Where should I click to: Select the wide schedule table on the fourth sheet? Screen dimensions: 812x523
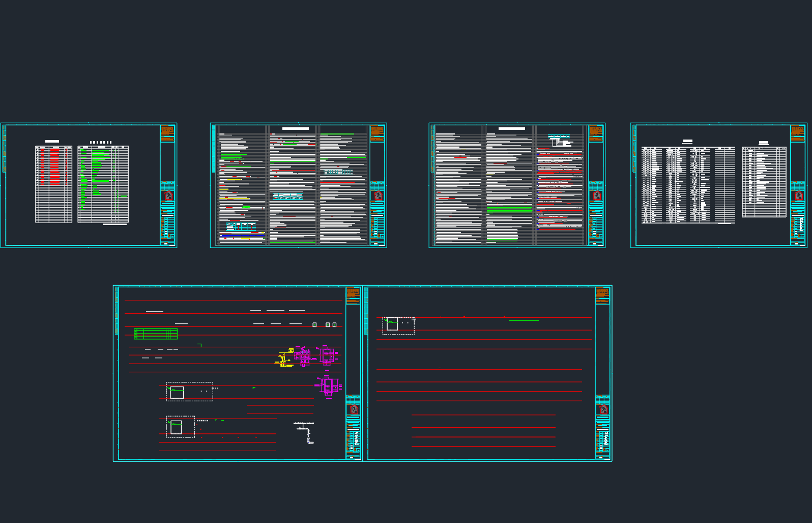coord(688,185)
